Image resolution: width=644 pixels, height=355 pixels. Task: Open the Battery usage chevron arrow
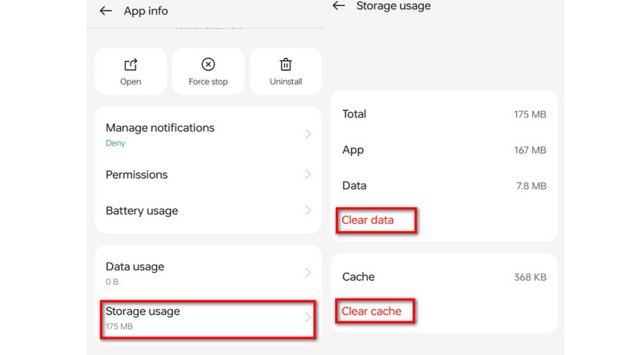[x=308, y=211]
